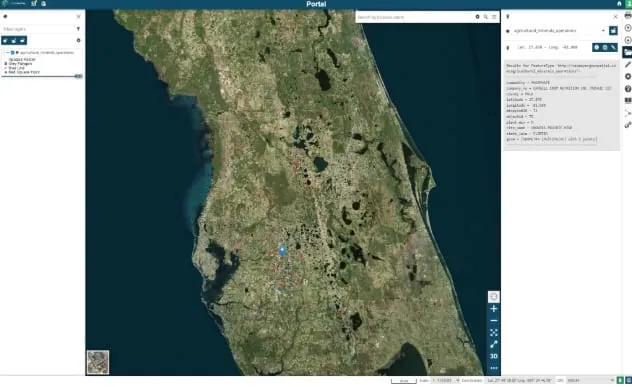The width and height of the screenshot is (632, 387).
Task: Click the blue icon at status bar end
Action: click(x=628, y=380)
